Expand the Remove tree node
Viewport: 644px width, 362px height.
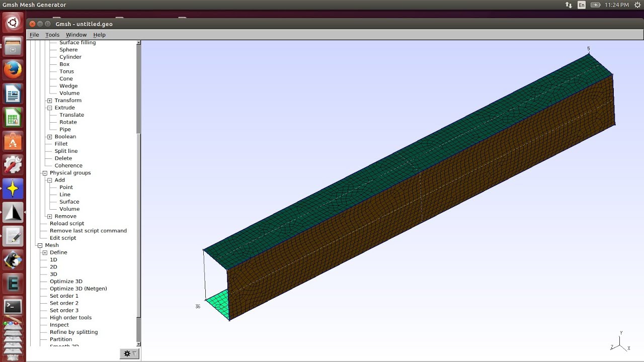pyautogui.click(x=49, y=216)
